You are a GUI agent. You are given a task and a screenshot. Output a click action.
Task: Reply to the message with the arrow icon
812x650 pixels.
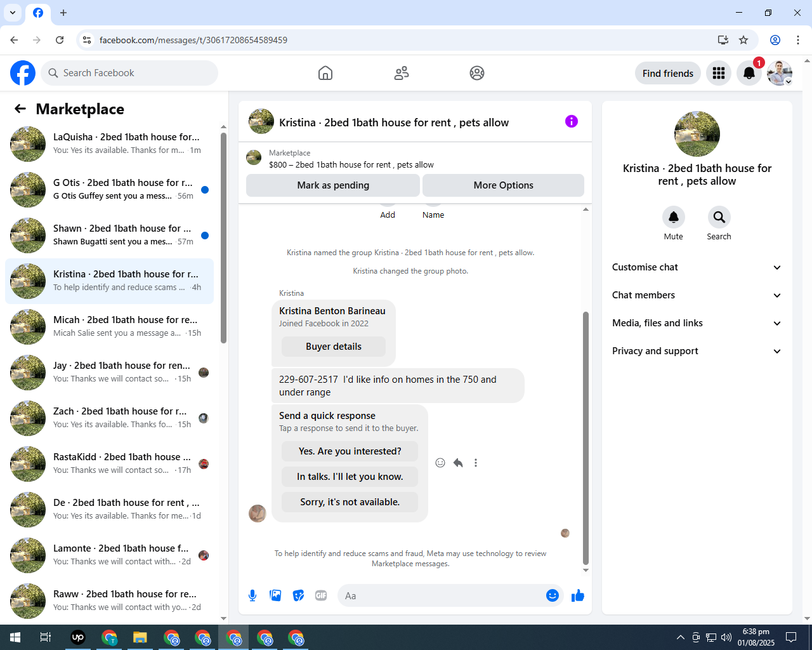(x=458, y=463)
